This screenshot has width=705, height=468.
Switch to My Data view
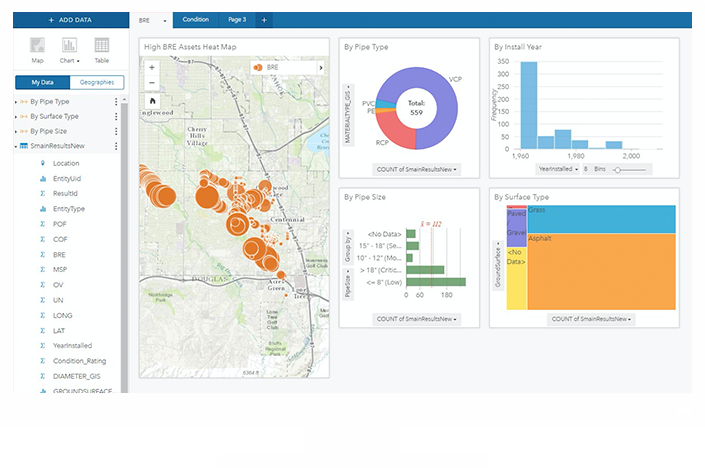[x=41, y=82]
